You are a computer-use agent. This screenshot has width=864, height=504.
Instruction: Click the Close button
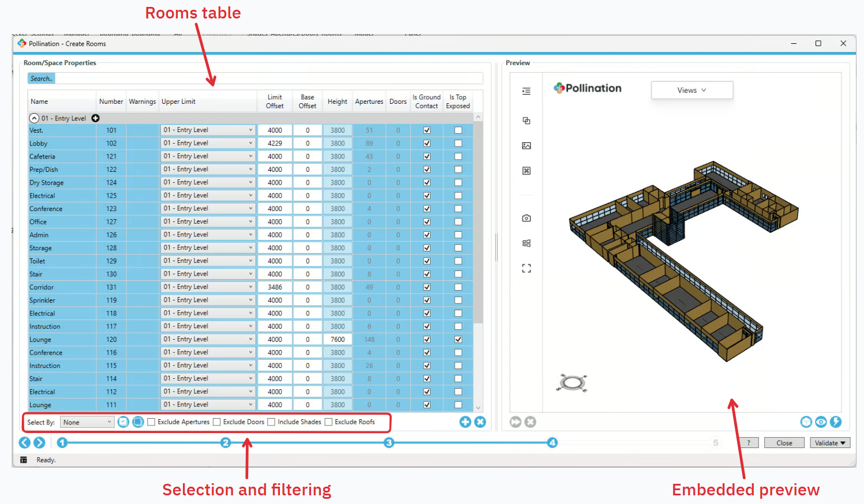click(784, 443)
